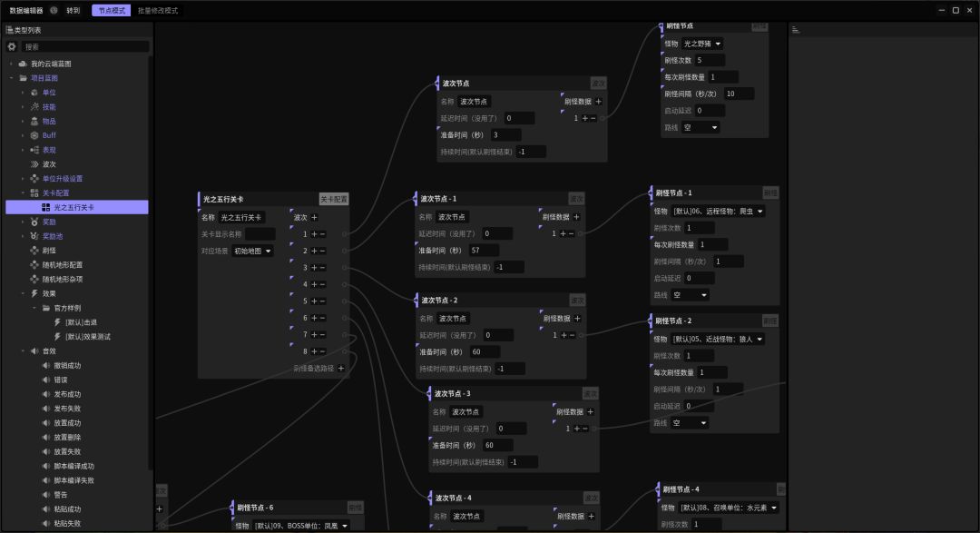This screenshot has width=980, height=533.
Task: Open 怪物 dropdown in 刷怪节点 - 4
Action: click(x=729, y=508)
